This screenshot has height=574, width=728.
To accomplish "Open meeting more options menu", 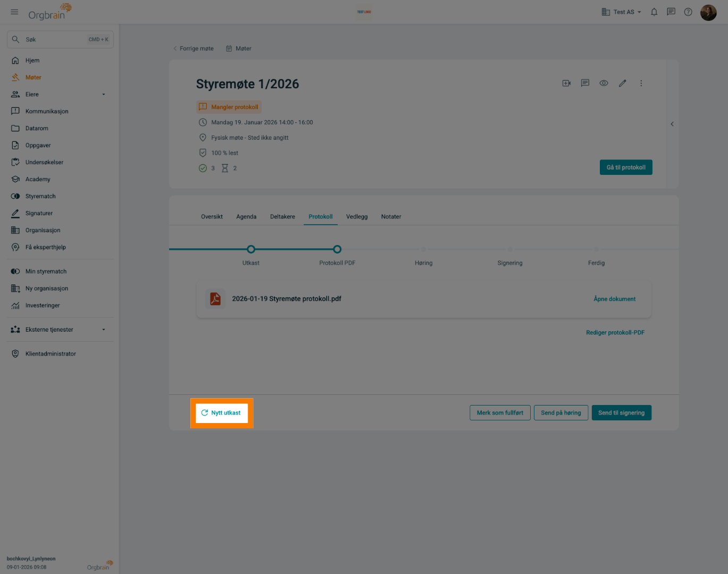I will tap(641, 83).
